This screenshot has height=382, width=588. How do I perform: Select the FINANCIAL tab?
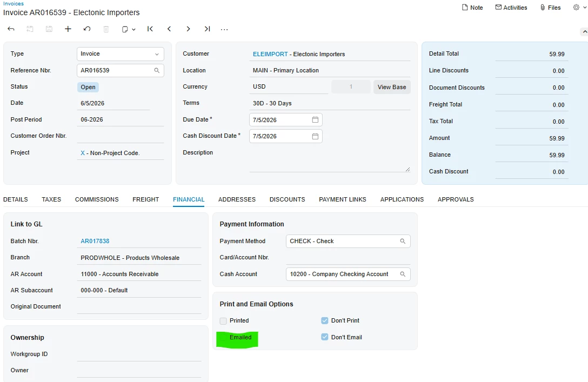(189, 199)
